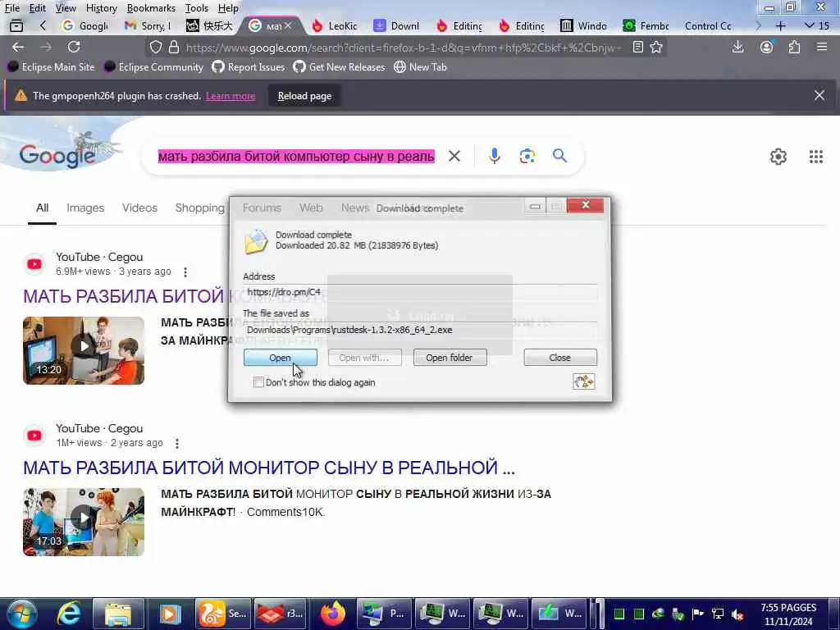Click the Google logo
Image resolution: width=840 pixels, height=630 pixels.
coord(57,156)
